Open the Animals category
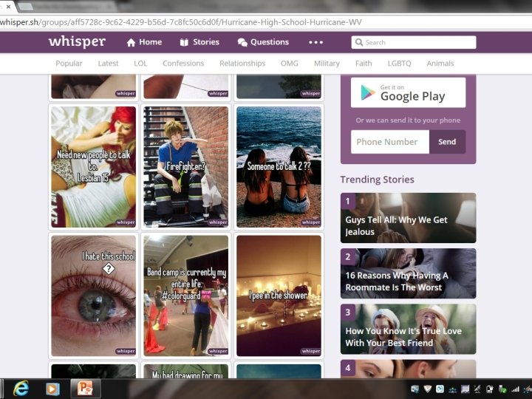532x399 pixels. (440, 64)
